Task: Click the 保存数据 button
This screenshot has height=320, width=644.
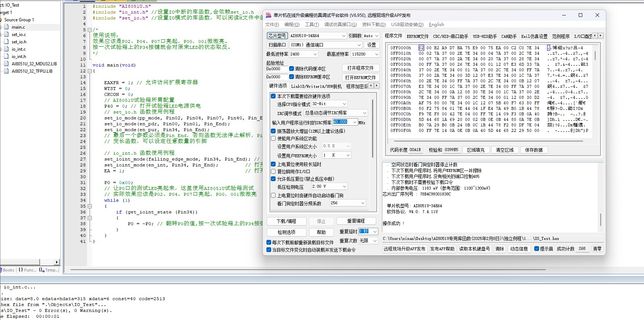Action: tap(534, 150)
